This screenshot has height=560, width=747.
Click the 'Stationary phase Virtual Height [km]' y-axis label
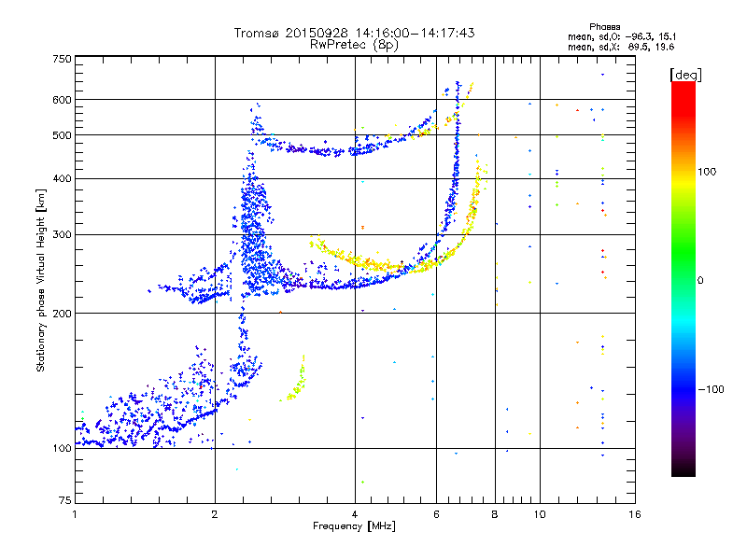(41, 281)
